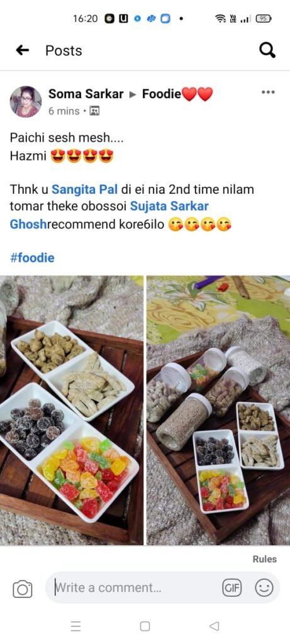Open the emoji smiley picker
Screen dimensions: 290x644
264,588
